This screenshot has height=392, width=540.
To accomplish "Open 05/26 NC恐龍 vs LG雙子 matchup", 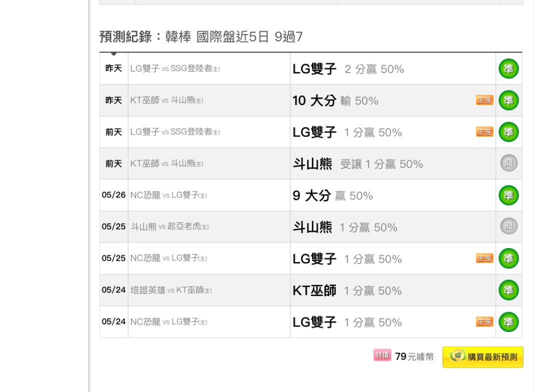I will pos(169,195).
